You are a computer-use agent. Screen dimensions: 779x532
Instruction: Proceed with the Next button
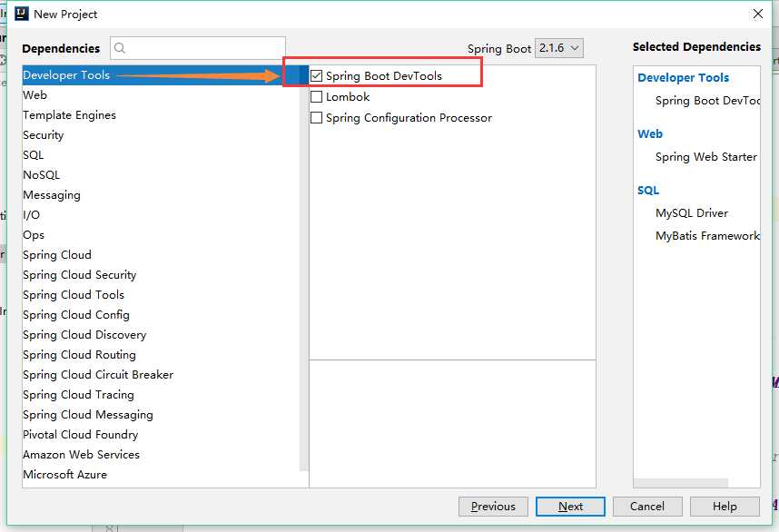click(570, 507)
